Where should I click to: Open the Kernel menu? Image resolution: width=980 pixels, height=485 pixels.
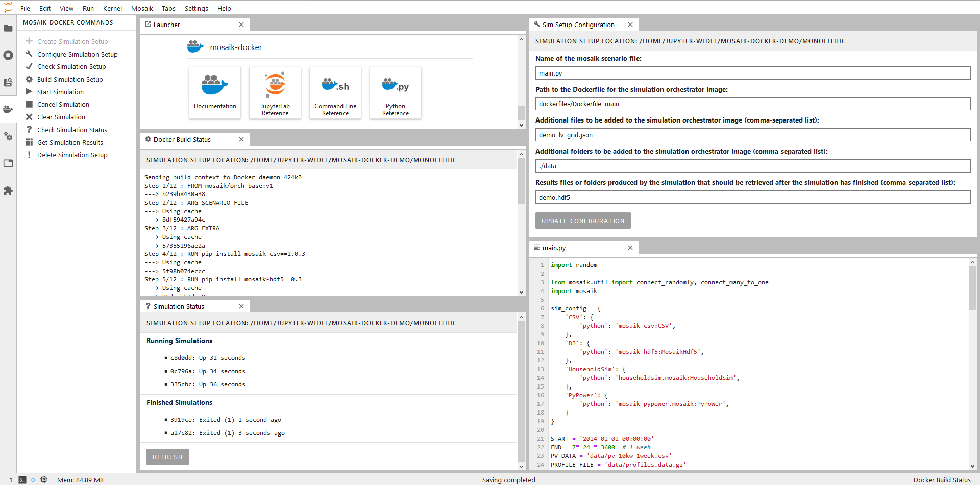[112, 8]
